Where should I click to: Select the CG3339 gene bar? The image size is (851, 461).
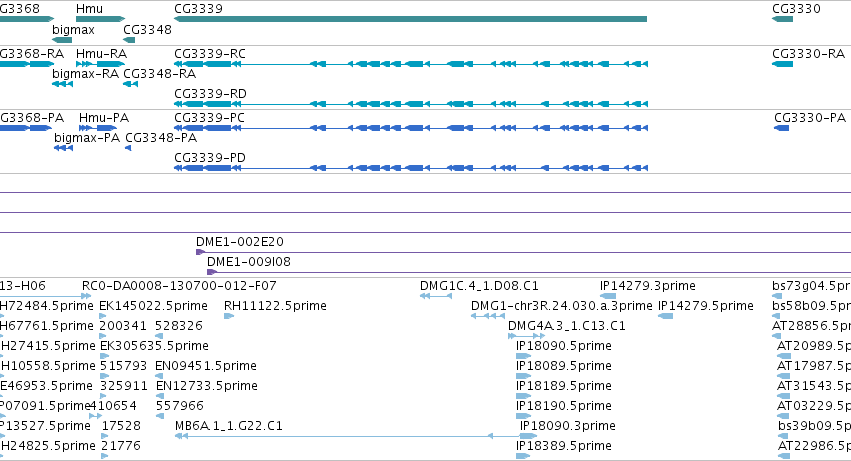[410, 19]
